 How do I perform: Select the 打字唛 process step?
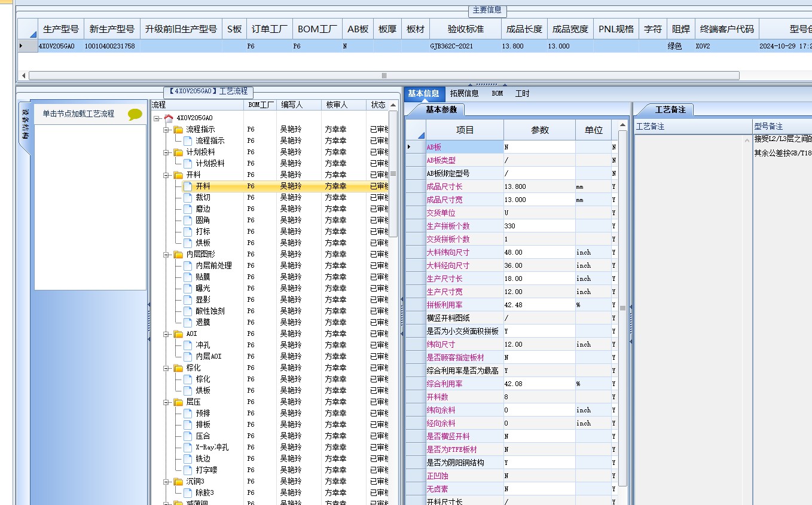207,470
